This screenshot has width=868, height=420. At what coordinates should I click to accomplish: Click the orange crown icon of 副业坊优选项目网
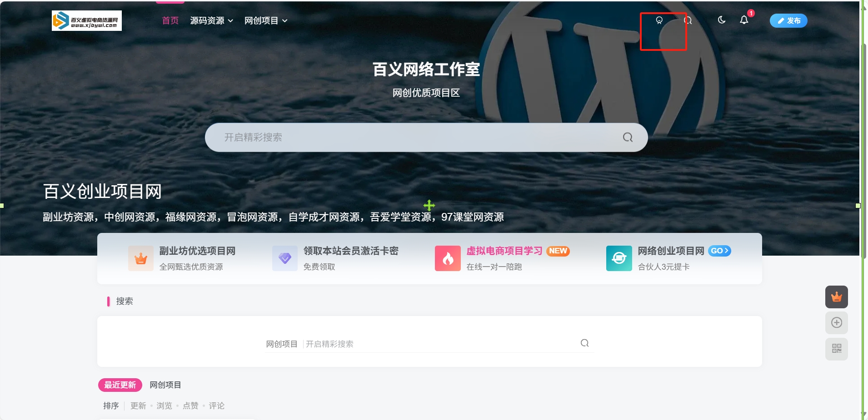[x=141, y=258]
